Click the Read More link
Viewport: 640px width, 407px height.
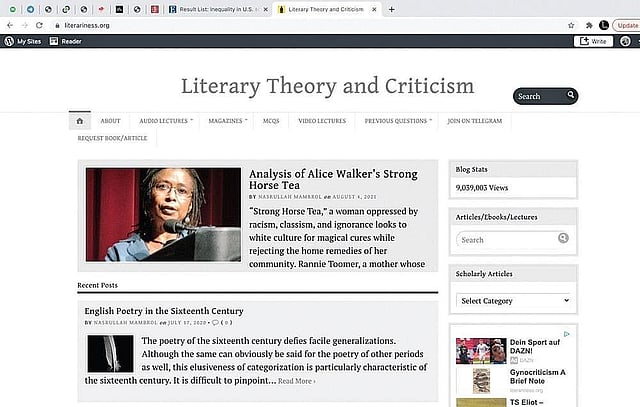pos(296,381)
